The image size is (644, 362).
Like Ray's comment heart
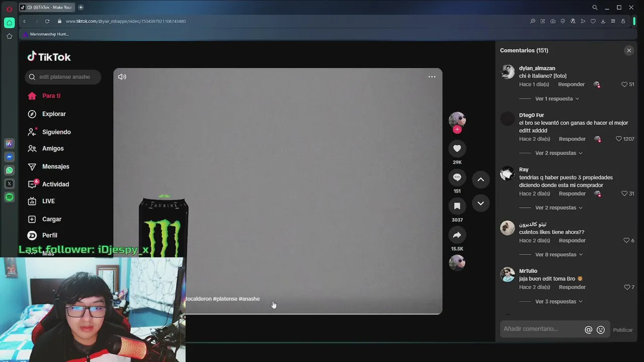click(x=624, y=194)
